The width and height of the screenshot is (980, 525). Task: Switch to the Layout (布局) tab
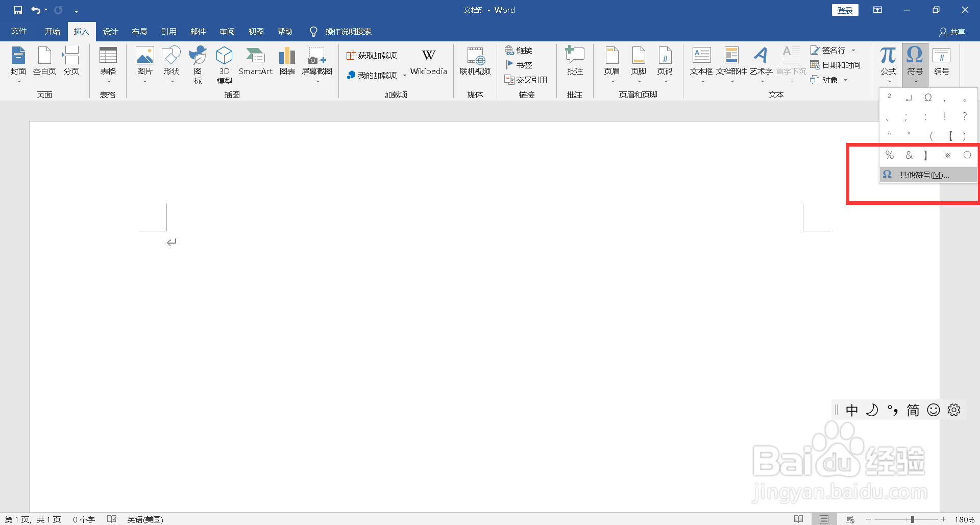139,31
